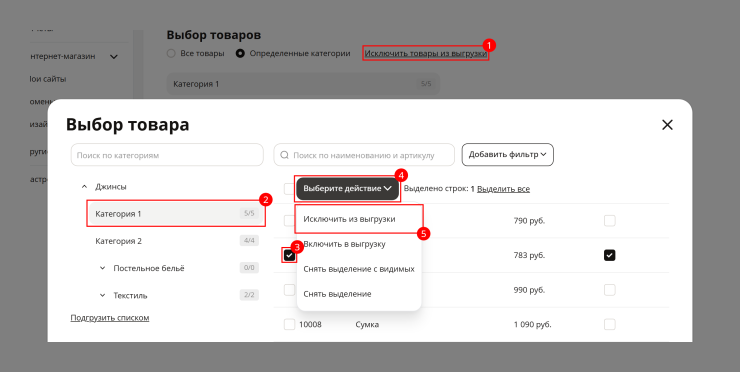The height and width of the screenshot is (372, 740).
Task: Click the Исключить товары из выгрузки link
Action: tap(426, 53)
